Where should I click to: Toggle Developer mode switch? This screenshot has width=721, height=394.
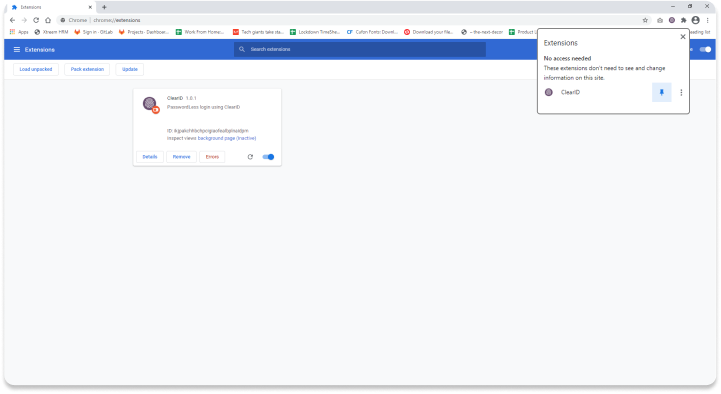pos(705,50)
